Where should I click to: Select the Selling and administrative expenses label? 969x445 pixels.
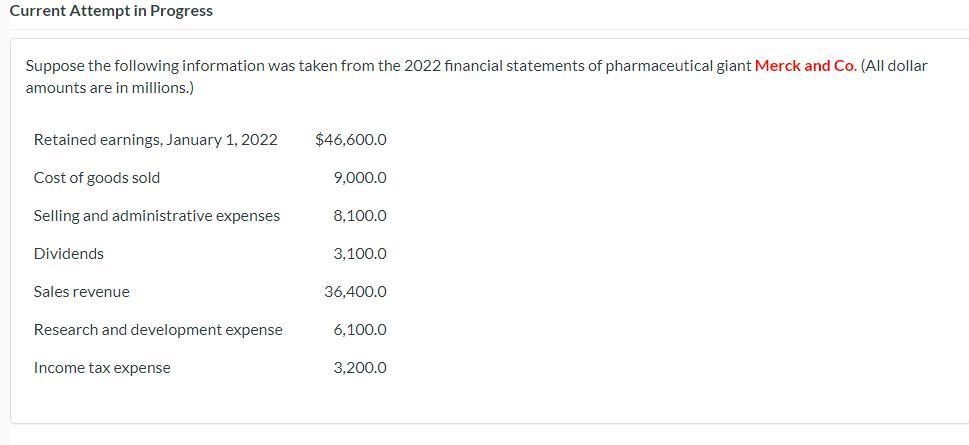coord(157,216)
